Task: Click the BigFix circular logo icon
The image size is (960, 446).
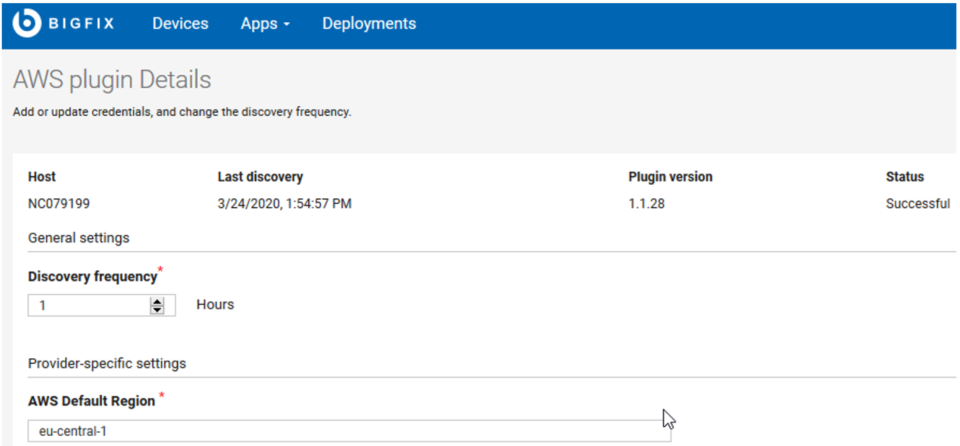Action: (26, 24)
